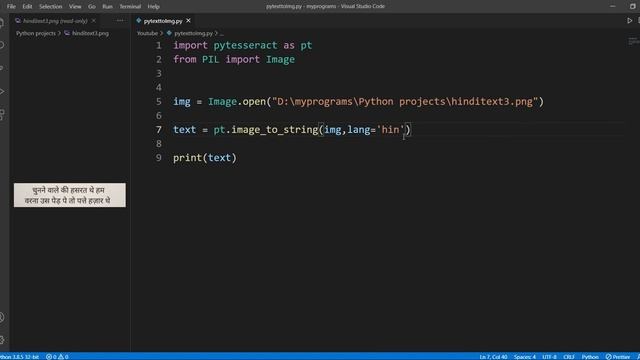Viewport: 640px width, 360px height.
Task: Open the editor More Actions ellipsis
Action: click(x=120, y=20)
